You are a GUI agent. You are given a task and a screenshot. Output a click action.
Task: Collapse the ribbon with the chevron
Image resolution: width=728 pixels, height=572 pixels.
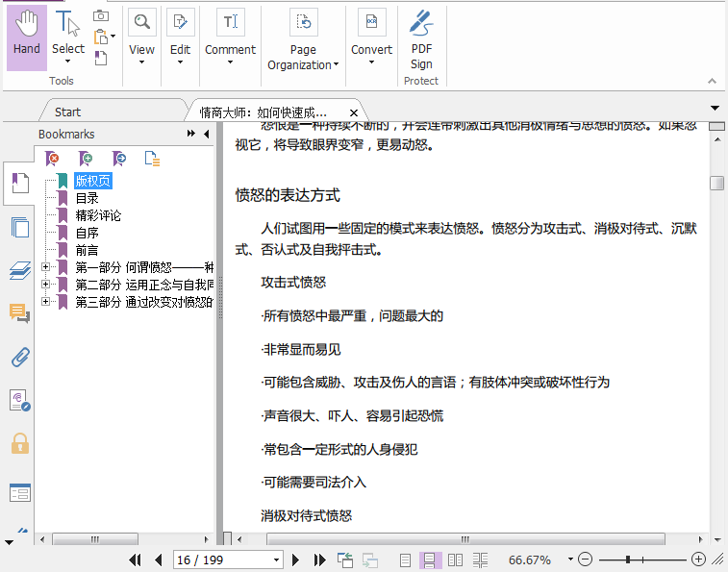pos(712,81)
